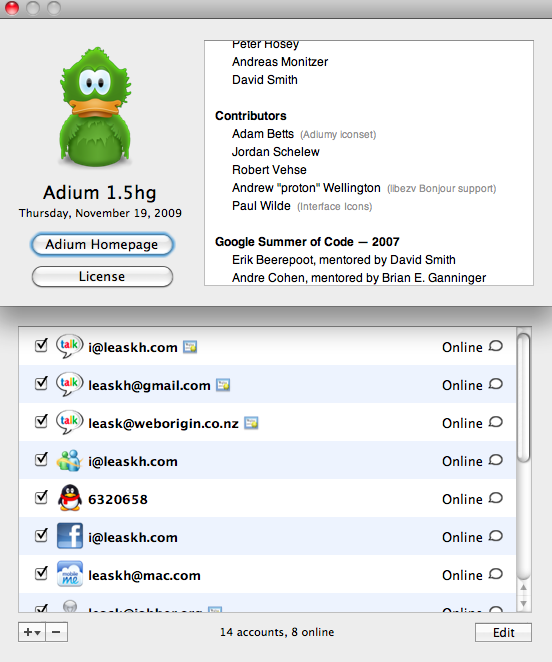Click the MobileMe icon for leaskh@mac.com

click(x=70, y=574)
